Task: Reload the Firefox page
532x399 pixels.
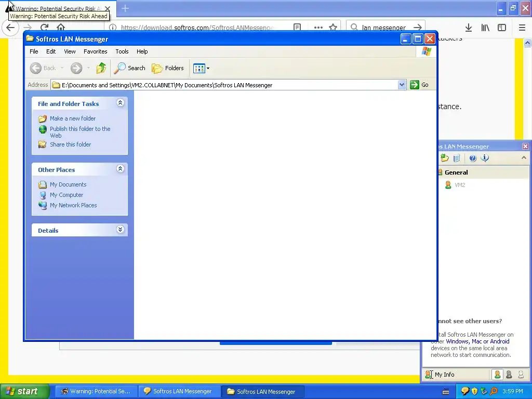Action: pyautogui.click(x=45, y=28)
